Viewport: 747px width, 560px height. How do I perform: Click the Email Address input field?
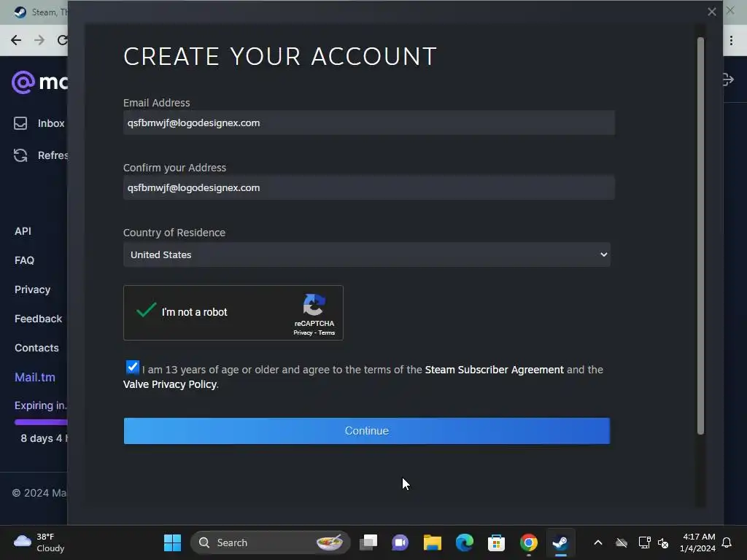tap(368, 122)
